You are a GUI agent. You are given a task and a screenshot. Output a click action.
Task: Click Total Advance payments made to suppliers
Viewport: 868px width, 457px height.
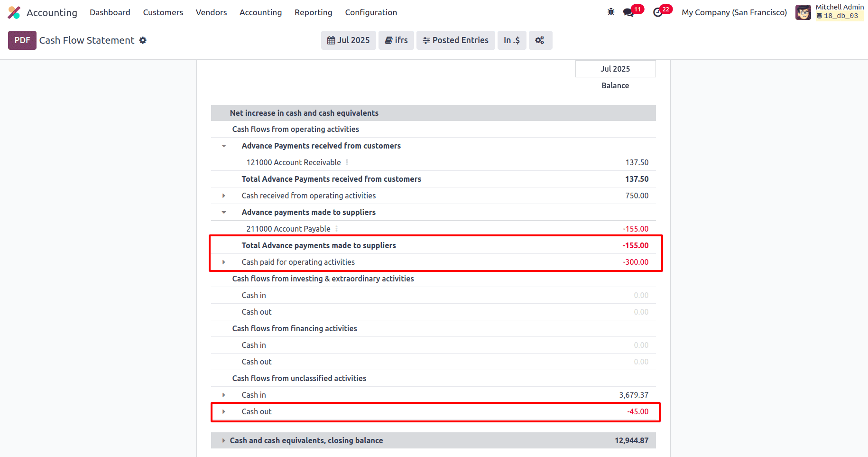tap(319, 245)
